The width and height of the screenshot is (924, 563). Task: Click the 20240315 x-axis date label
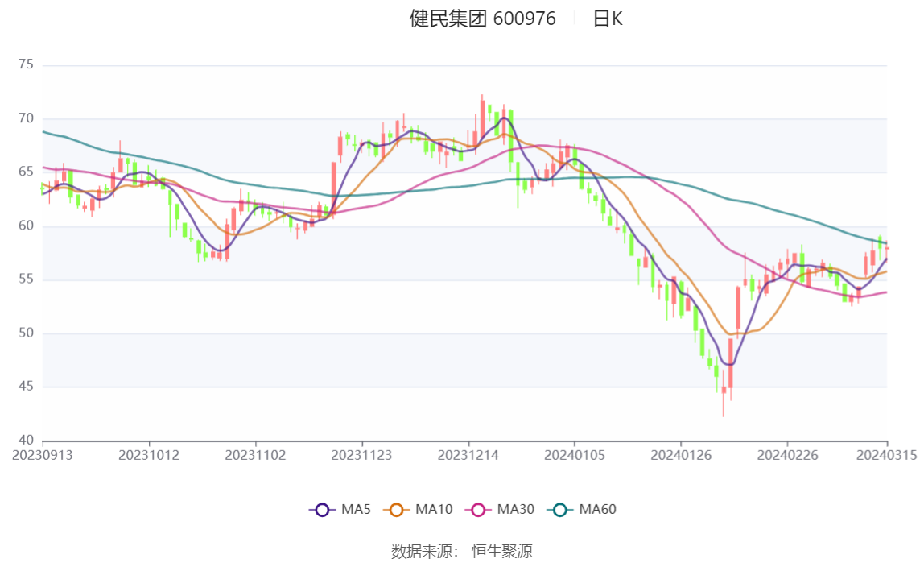pos(887,456)
